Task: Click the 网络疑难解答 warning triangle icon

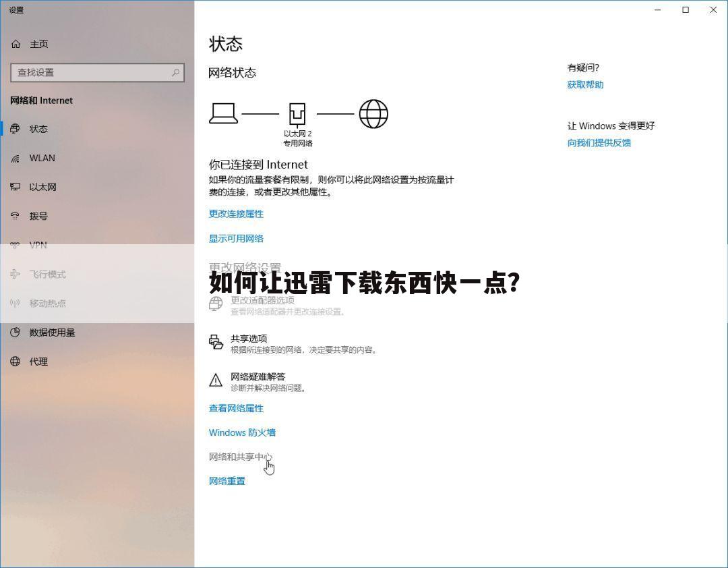Action: [x=216, y=380]
